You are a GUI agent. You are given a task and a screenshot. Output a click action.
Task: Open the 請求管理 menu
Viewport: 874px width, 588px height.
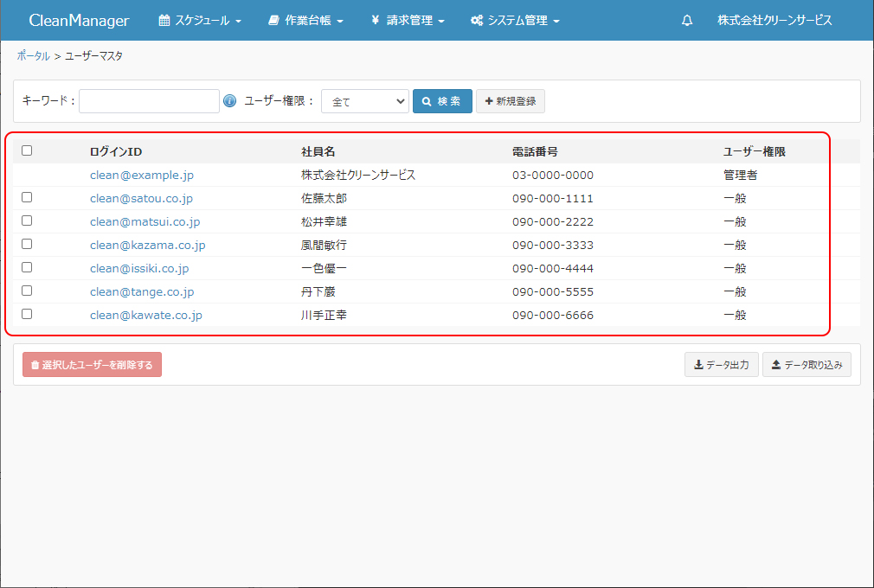coord(408,21)
